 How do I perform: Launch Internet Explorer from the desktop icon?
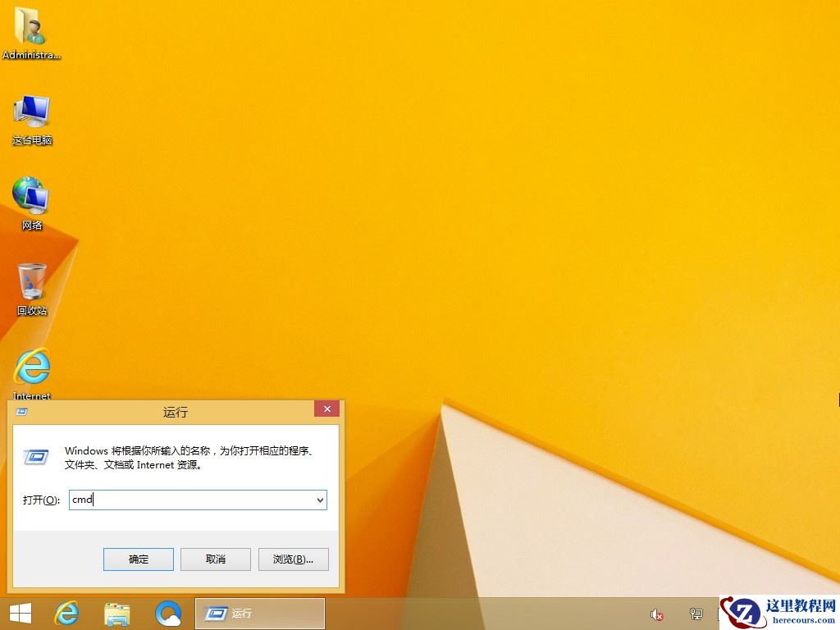pyautogui.click(x=31, y=369)
